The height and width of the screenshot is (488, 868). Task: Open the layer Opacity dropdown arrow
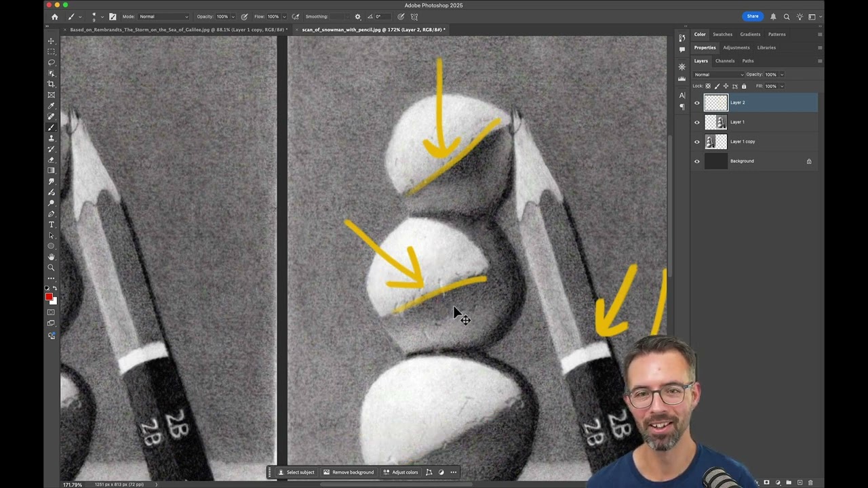(x=782, y=75)
